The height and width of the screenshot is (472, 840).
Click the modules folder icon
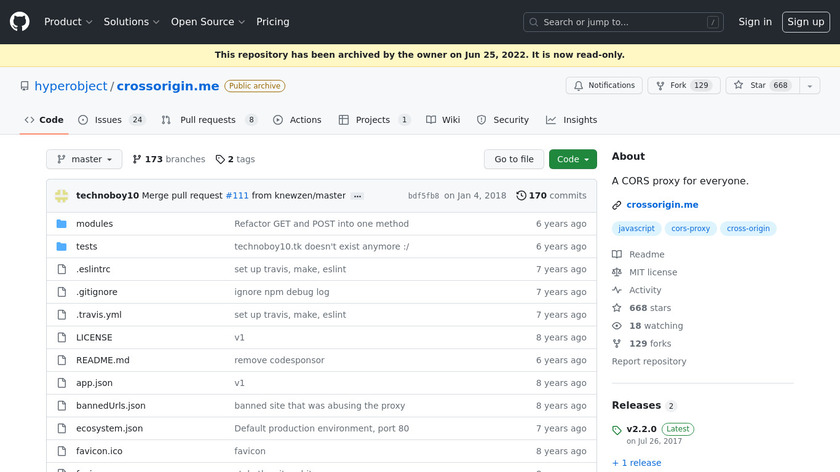(x=62, y=224)
